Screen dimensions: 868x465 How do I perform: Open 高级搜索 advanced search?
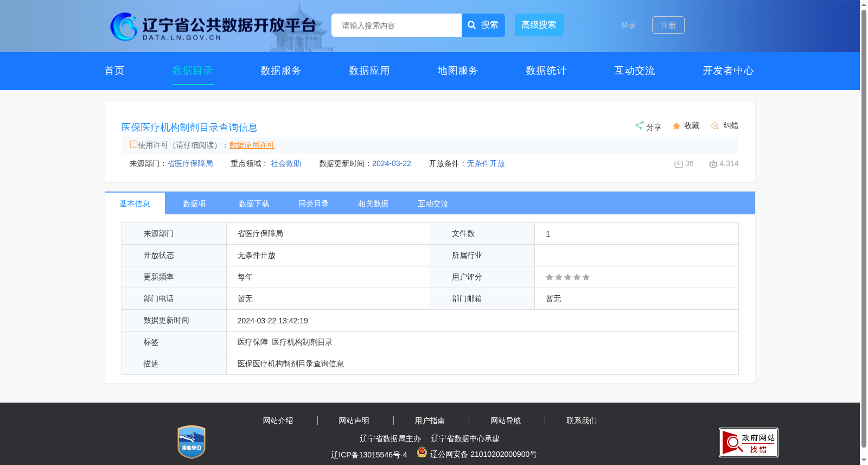pos(539,25)
